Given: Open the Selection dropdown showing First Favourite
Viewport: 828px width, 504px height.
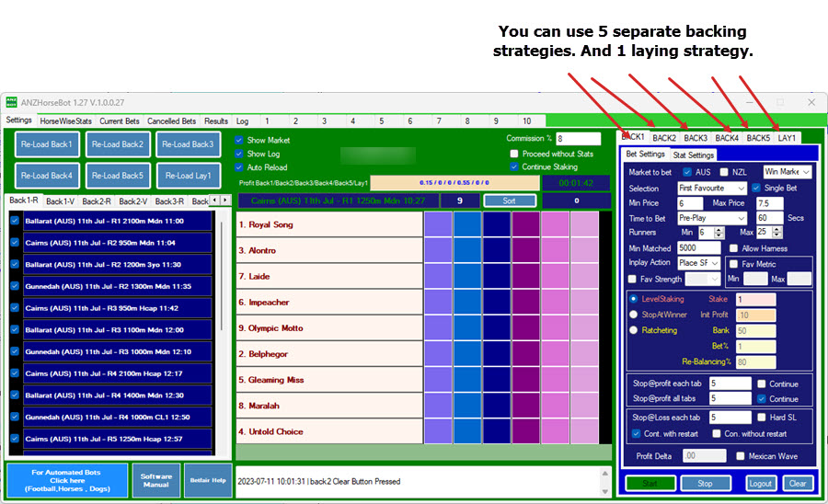Looking at the screenshot, I should pyautogui.click(x=711, y=188).
